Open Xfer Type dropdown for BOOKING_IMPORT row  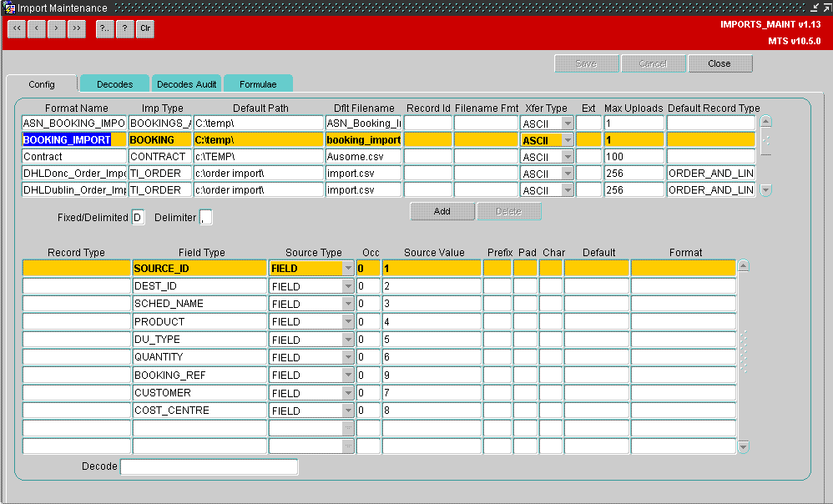[x=568, y=140]
